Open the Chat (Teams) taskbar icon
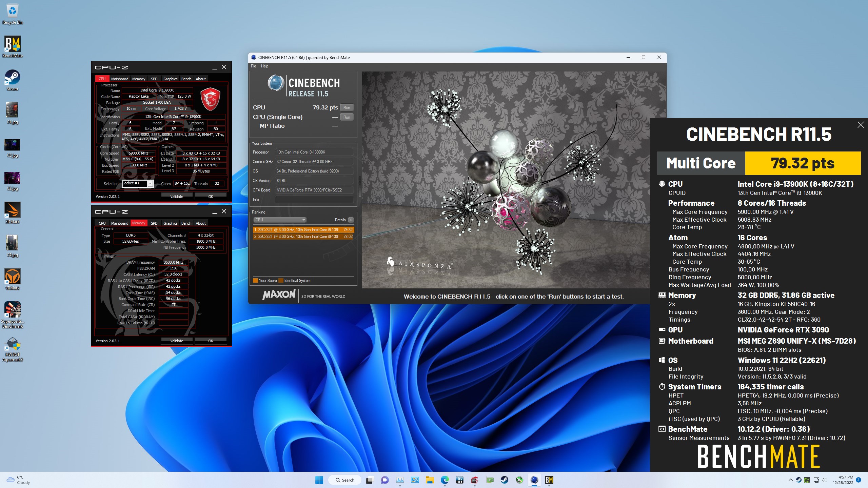The height and width of the screenshot is (488, 868). point(384,480)
